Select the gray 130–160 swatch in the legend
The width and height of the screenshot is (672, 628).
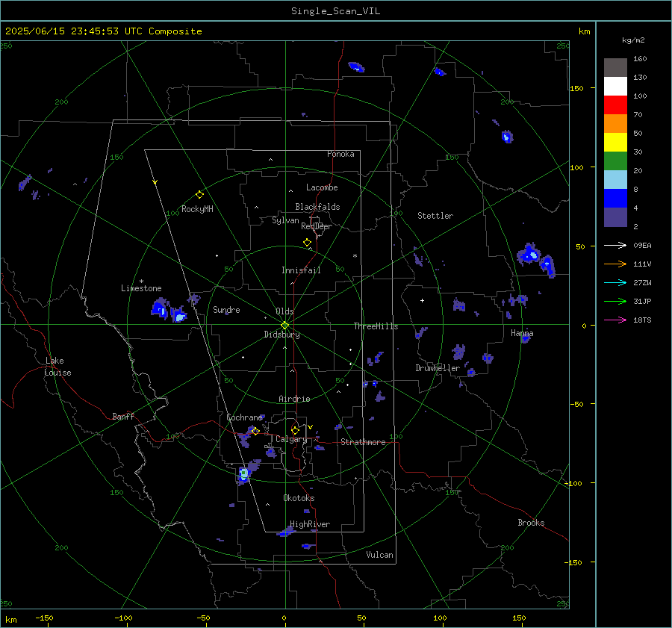(x=615, y=68)
